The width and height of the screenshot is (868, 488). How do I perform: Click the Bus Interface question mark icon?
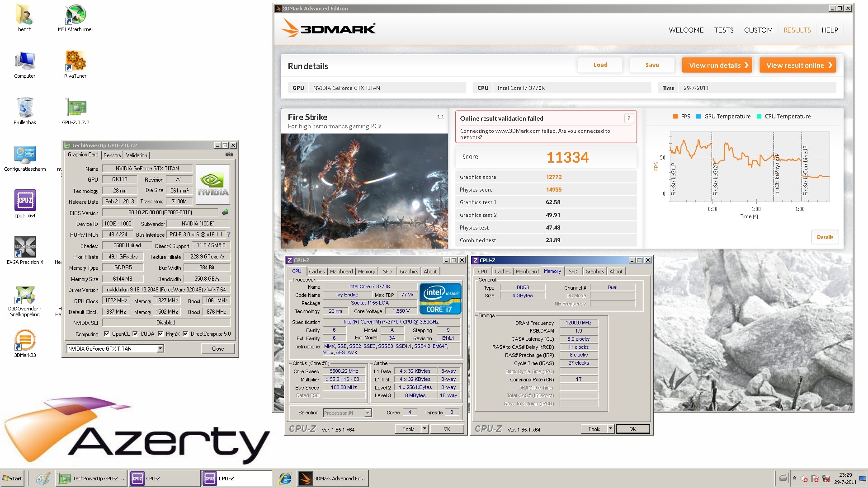229,235
